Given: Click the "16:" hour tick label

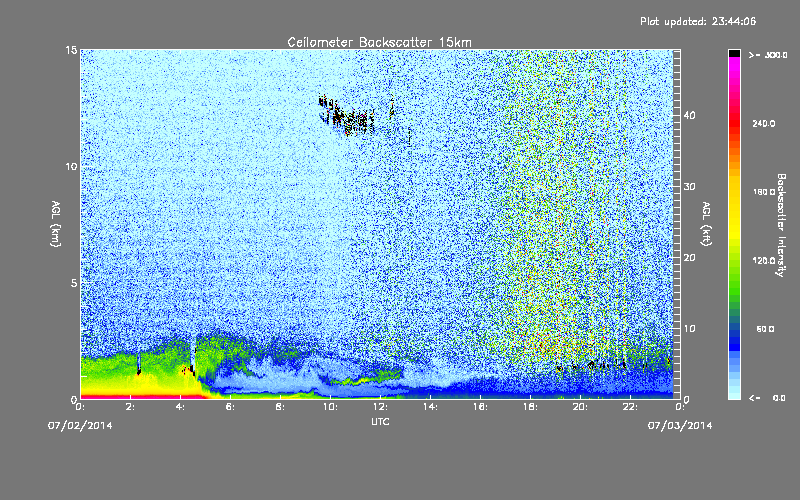Looking at the screenshot, I should click(480, 407).
